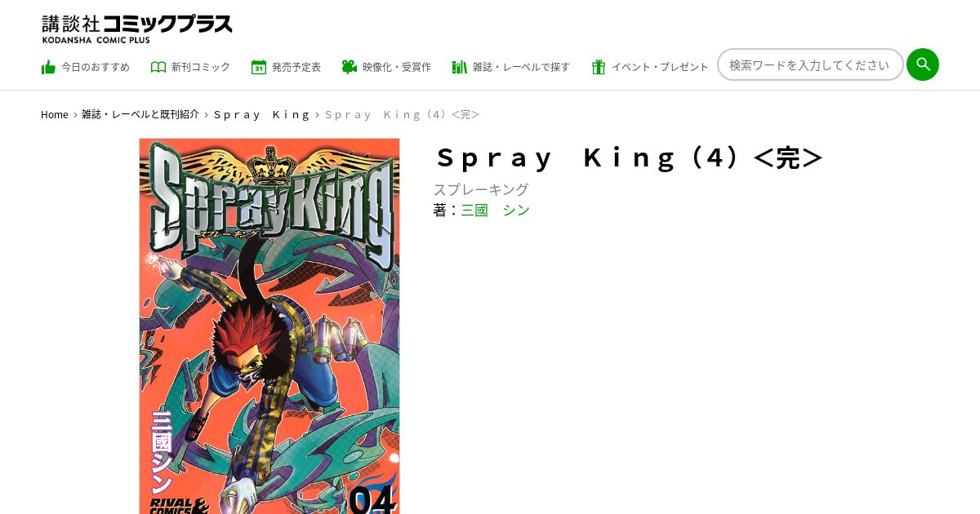This screenshot has width=980, height=514.
Task: Click the bookshelf icon for 雑誌・レーベルで探す
Action: pos(460,67)
